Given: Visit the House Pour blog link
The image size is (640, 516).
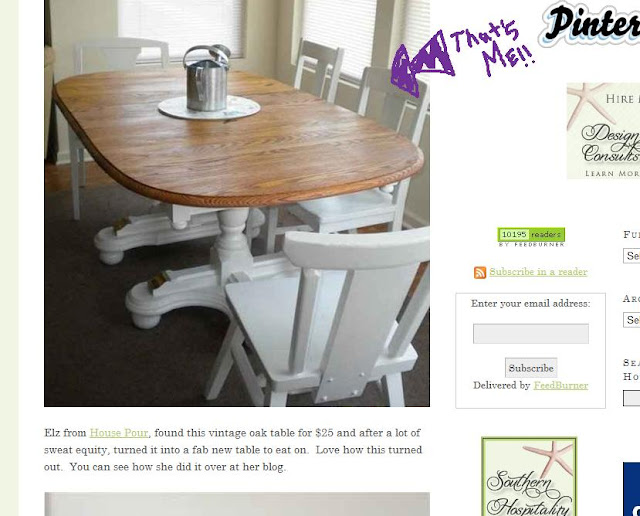Looking at the screenshot, I should [x=119, y=433].
